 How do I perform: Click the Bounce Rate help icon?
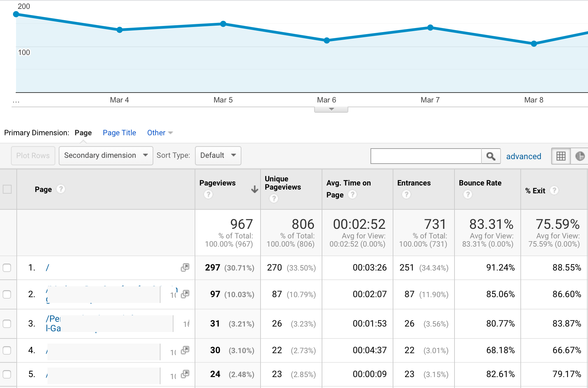point(467,194)
